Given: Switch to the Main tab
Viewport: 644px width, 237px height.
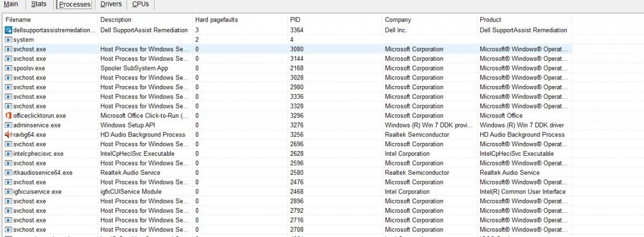Looking at the screenshot, I should coord(11,4).
